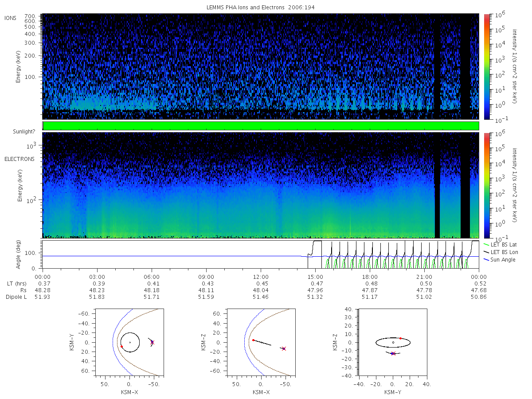Click the '09:00' time axis label
Image resolution: width=532 pixels, height=399 pixels.
[x=206, y=277]
